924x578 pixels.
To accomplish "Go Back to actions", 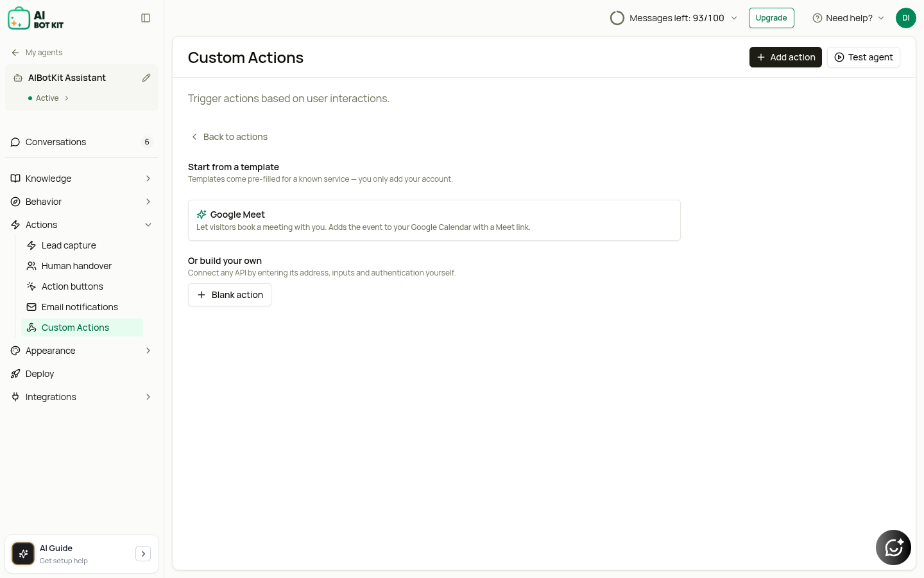I will 229,137.
